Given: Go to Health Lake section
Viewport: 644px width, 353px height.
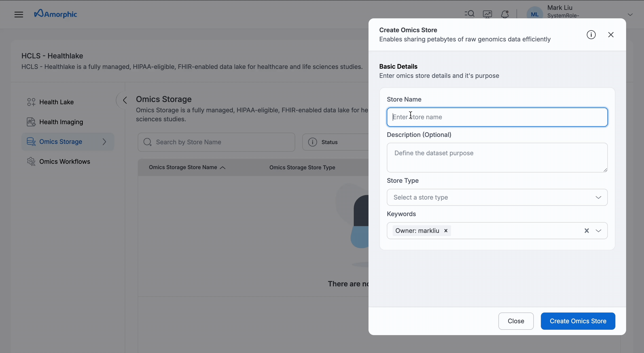Looking at the screenshot, I should (x=57, y=102).
